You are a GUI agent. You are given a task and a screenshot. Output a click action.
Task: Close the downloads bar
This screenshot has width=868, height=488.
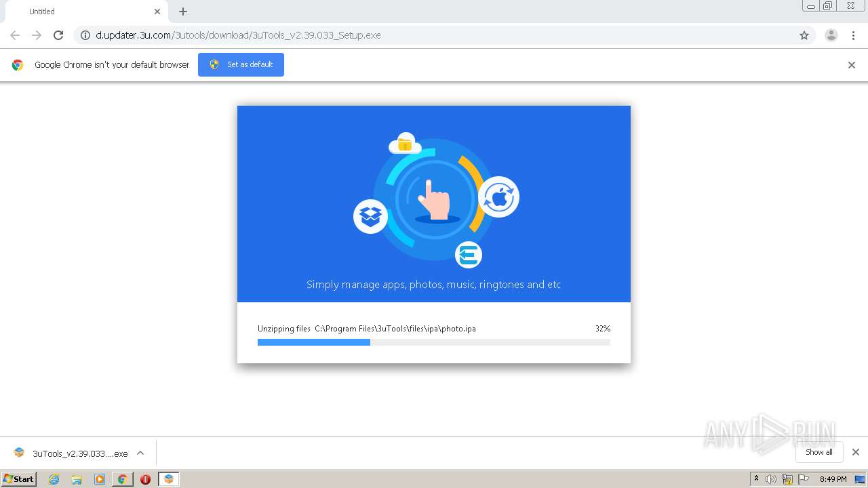(856, 452)
